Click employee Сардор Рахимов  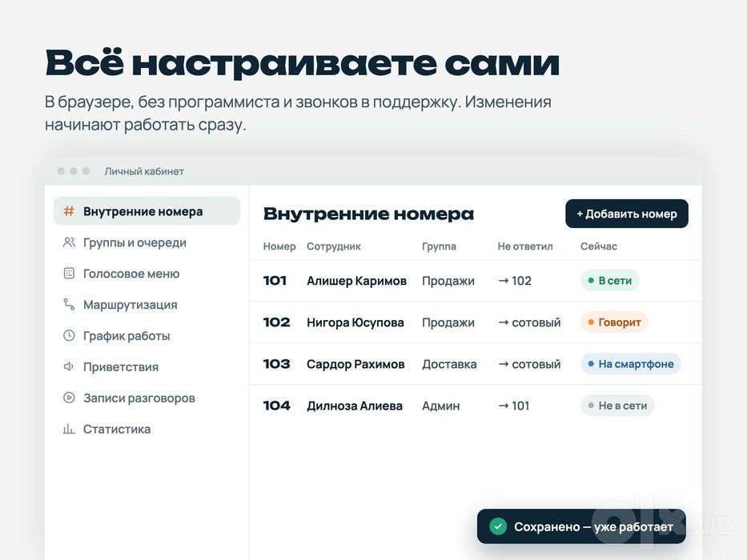coord(355,364)
